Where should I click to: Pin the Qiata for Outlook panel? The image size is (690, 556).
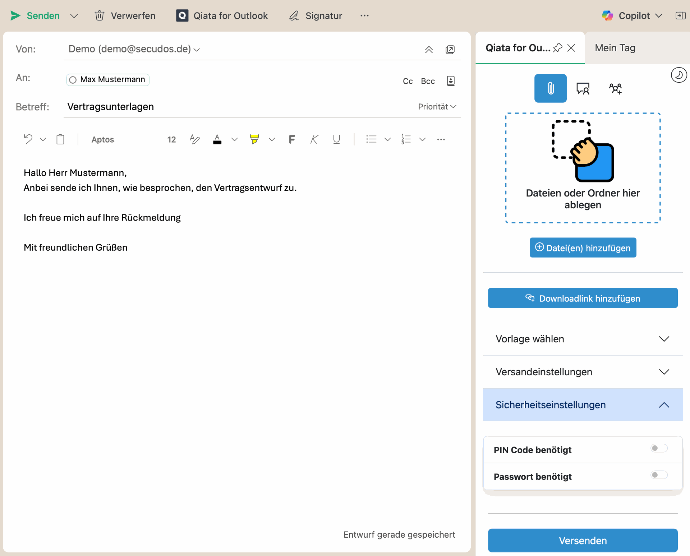pyautogui.click(x=557, y=48)
